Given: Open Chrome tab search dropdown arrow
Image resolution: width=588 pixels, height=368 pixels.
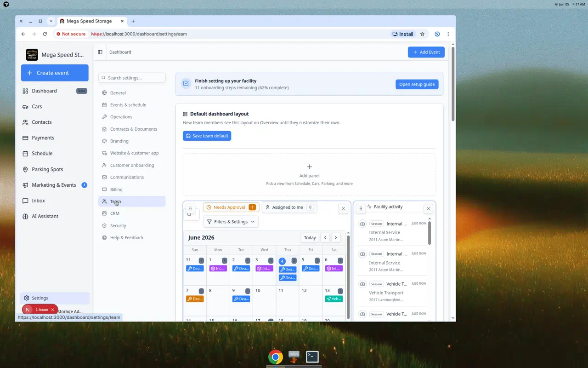Looking at the screenshot, I should tap(51, 21).
